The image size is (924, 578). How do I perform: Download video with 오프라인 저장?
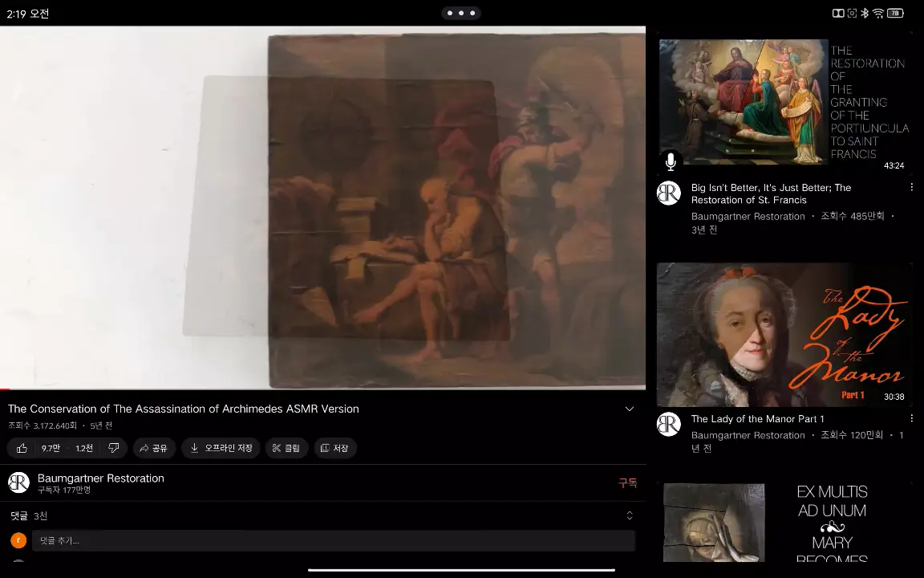221,448
